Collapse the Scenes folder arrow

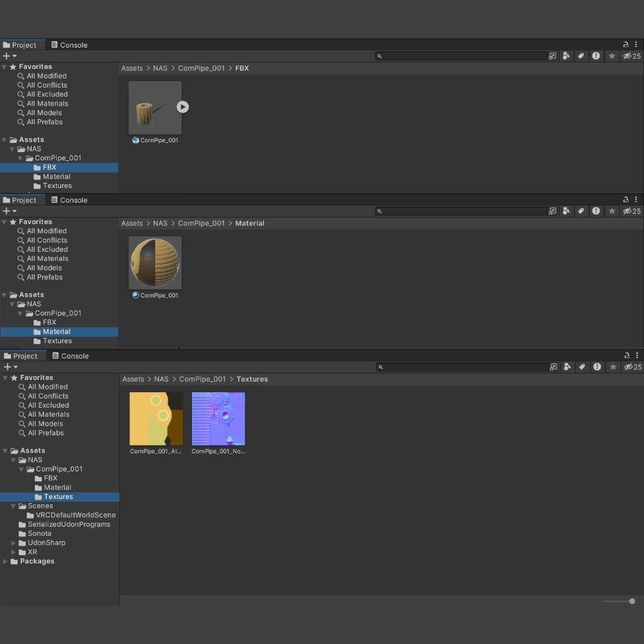[13, 506]
